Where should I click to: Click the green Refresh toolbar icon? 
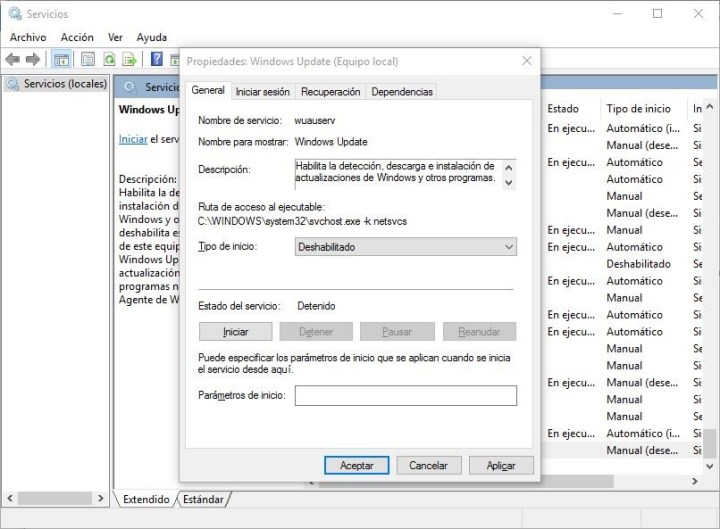109,59
